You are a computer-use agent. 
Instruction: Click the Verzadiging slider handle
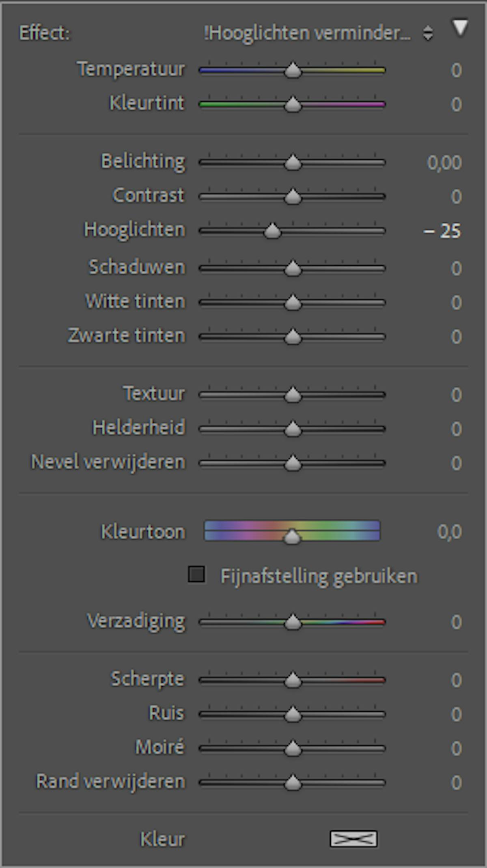293,622
